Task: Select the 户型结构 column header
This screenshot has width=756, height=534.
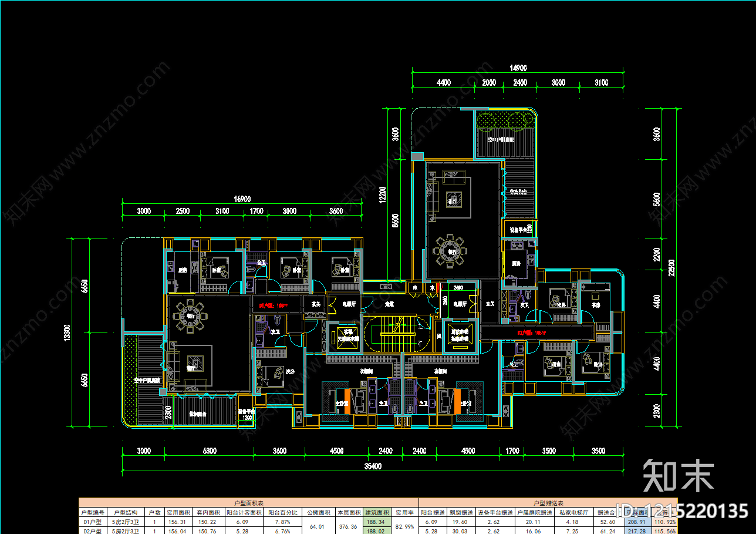Action: (x=125, y=512)
